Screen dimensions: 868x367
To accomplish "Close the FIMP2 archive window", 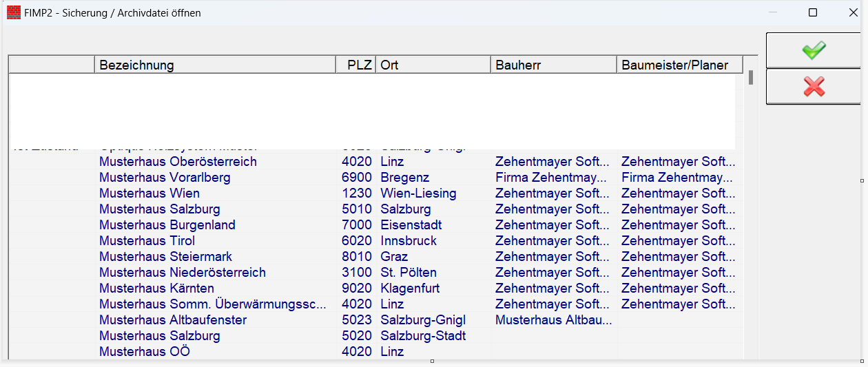I will pyautogui.click(x=853, y=12).
